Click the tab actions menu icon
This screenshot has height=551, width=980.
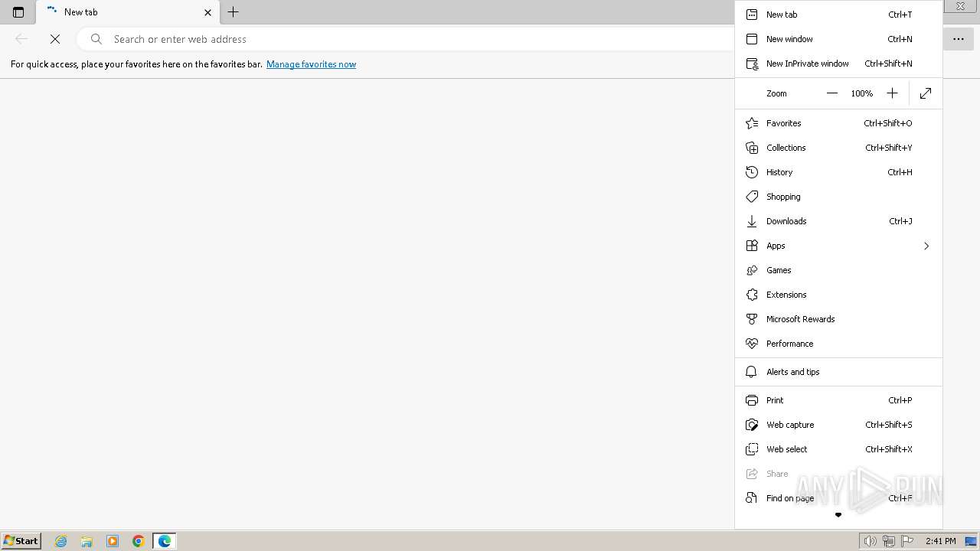point(18,12)
